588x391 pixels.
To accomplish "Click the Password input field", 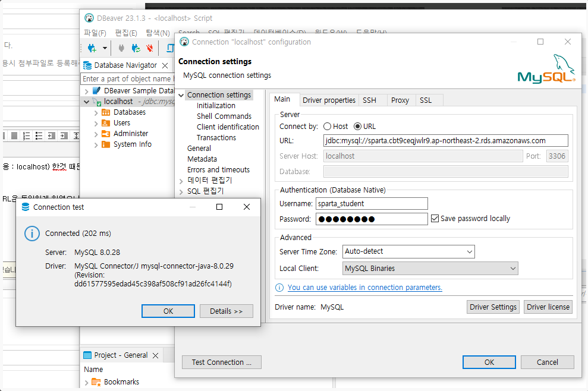I will pyautogui.click(x=372, y=219).
